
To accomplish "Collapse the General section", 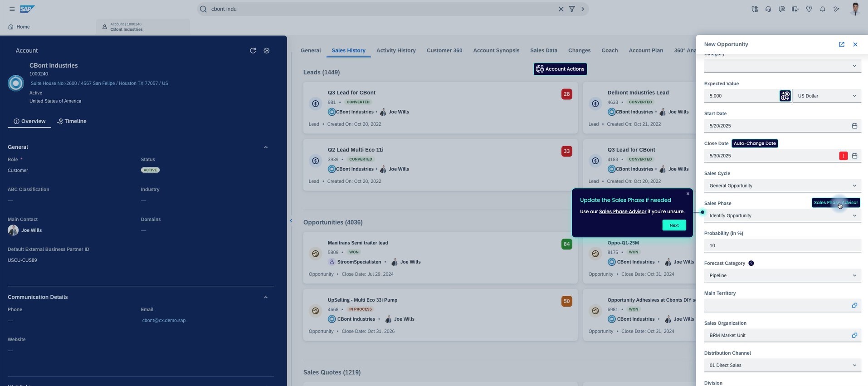I will point(266,147).
